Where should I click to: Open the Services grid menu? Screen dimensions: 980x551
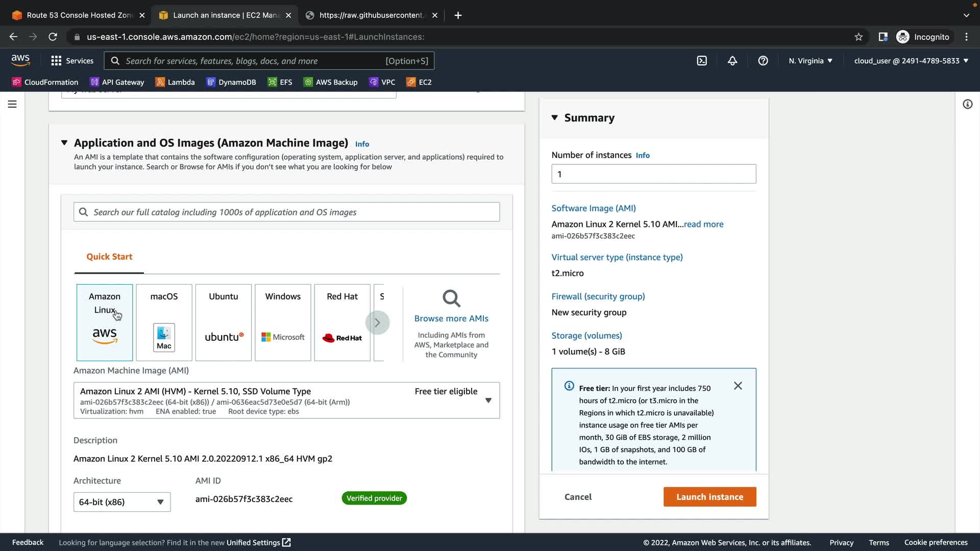(72, 61)
